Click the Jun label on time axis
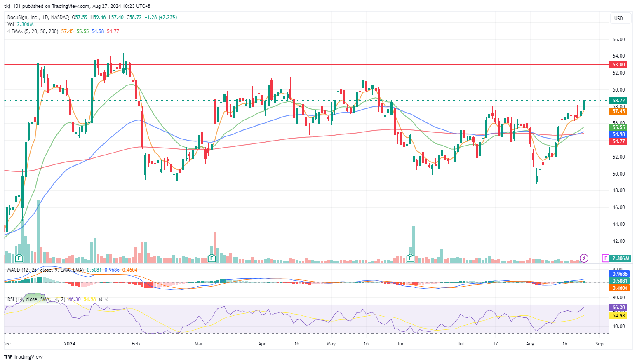The height and width of the screenshot is (364, 637). 400,344
